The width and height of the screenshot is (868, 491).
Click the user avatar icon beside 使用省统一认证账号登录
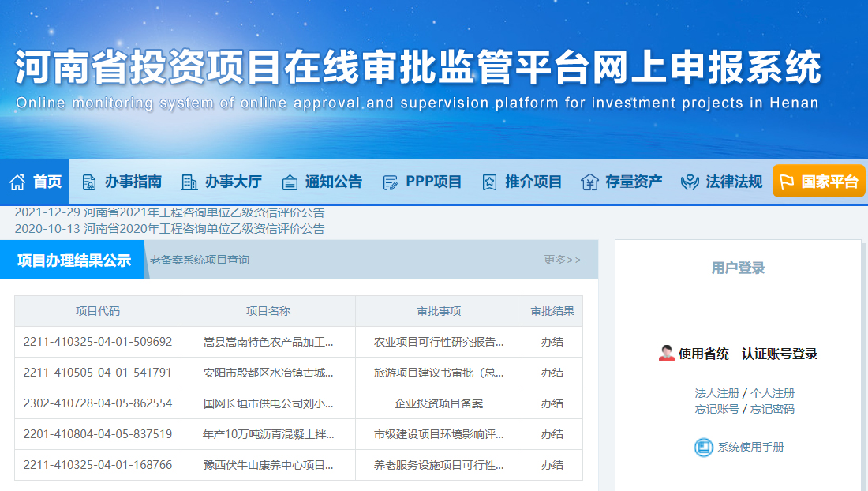(667, 353)
